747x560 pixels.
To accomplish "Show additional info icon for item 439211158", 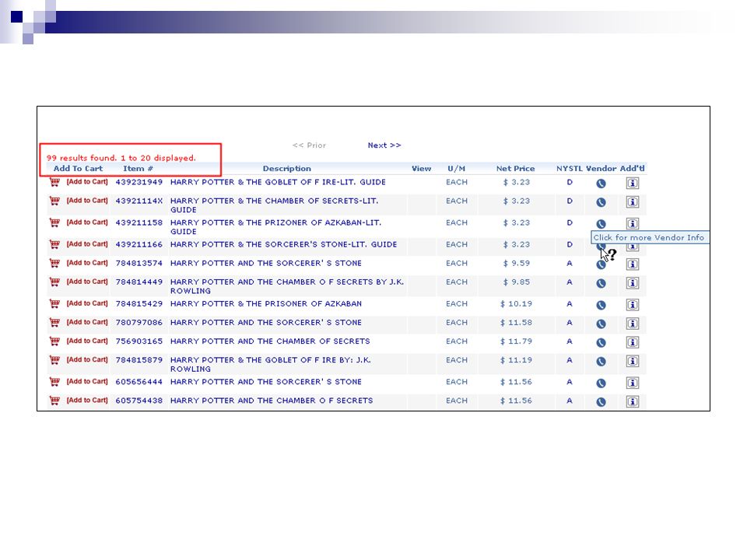I will tap(632, 224).
